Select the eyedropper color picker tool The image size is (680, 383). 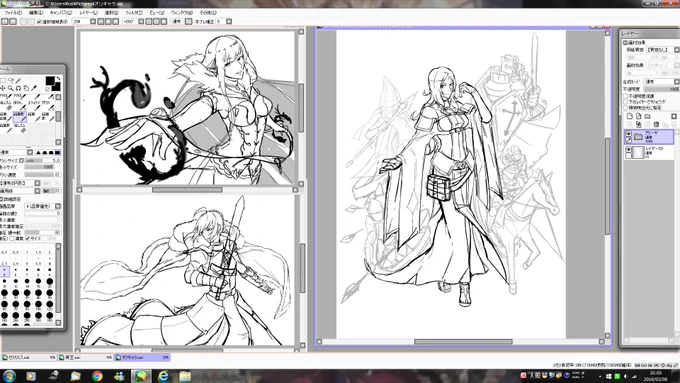point(34,88)
